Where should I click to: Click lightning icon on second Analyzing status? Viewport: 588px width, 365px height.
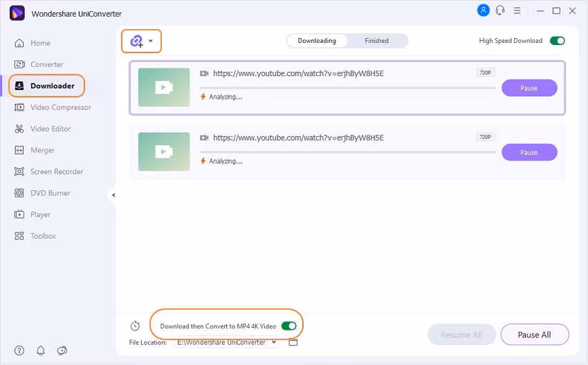point(203,161)
